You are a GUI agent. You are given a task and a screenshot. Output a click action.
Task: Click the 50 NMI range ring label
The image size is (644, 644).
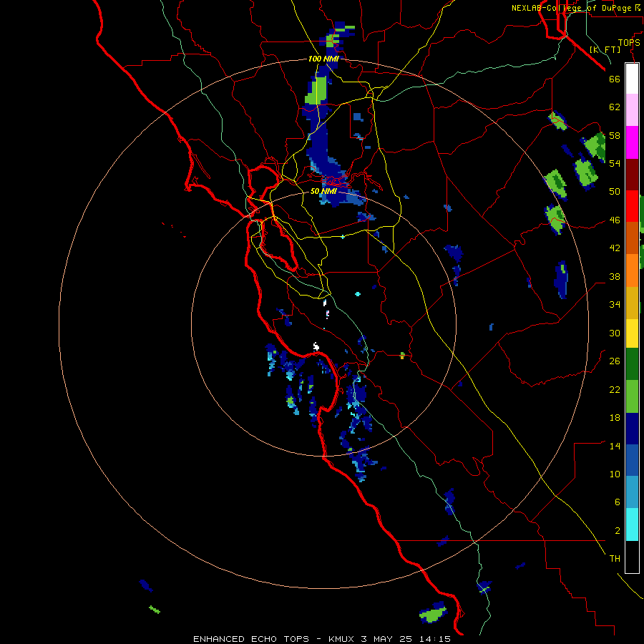coord(323,191)
